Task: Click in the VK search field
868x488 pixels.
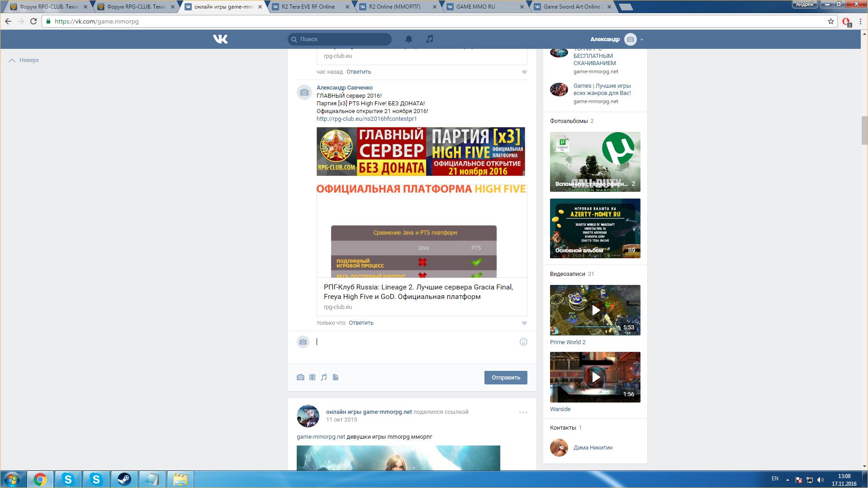Action: click(x=340, y=39)
